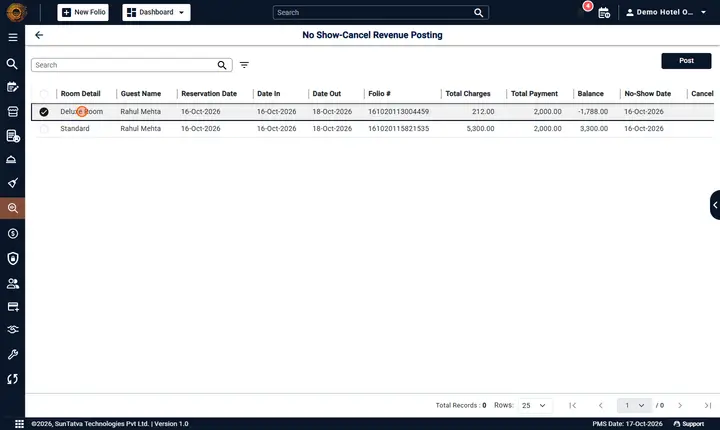Open the Demo Hotel user dropdown
This screenshot has height=430, width=720.
pos(666,12)
